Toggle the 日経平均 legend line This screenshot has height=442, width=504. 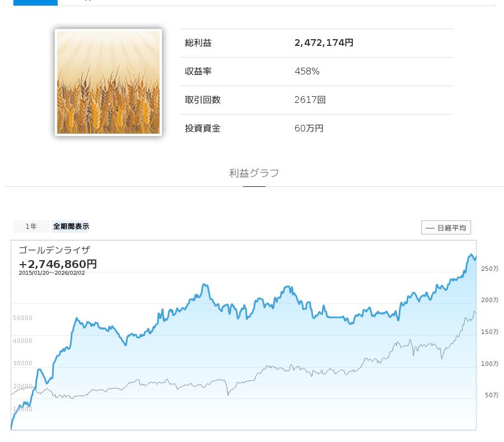point(446,228)
